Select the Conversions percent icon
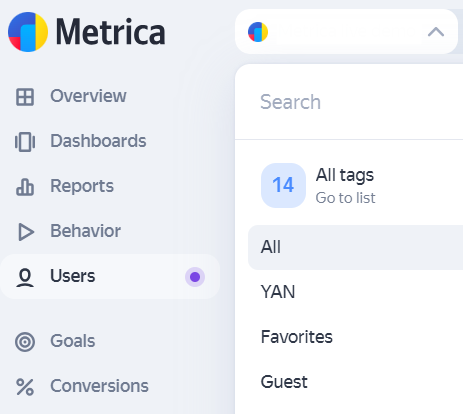 25,387
